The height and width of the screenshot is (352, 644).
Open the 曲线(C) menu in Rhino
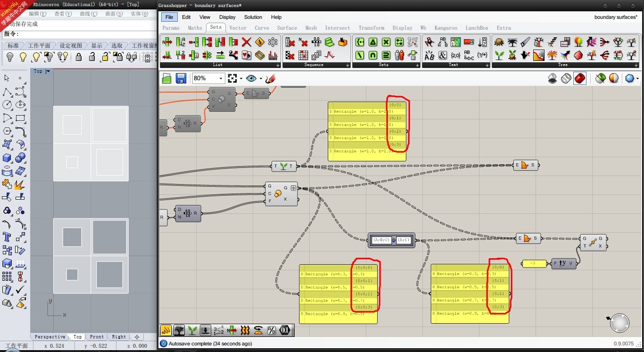(89, 14)
